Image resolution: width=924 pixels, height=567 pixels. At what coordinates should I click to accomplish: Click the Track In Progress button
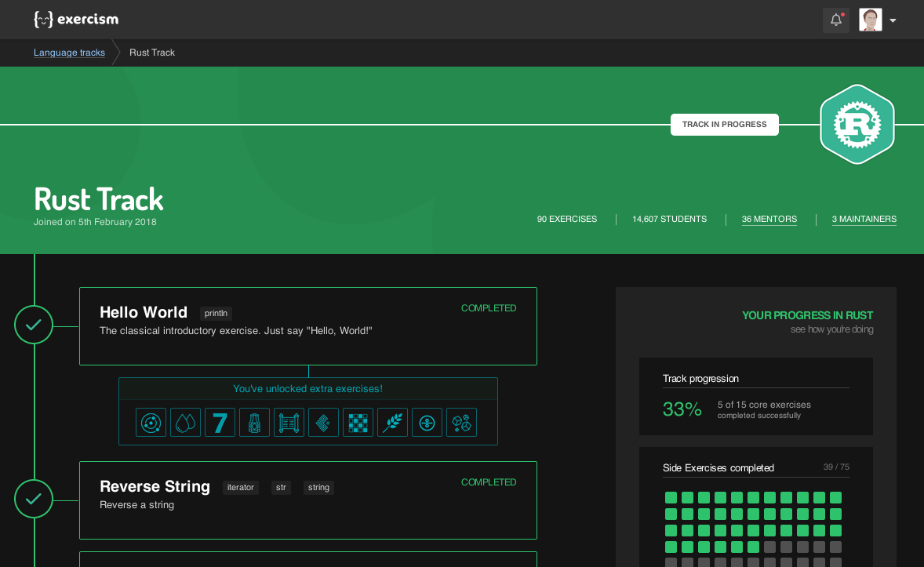click(x=724, y=125)
